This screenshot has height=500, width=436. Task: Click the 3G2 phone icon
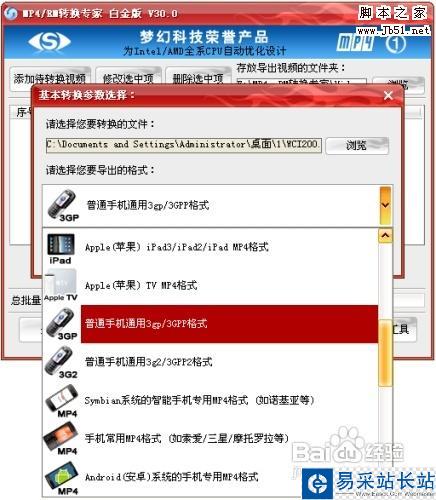click(x=61, y=362)
